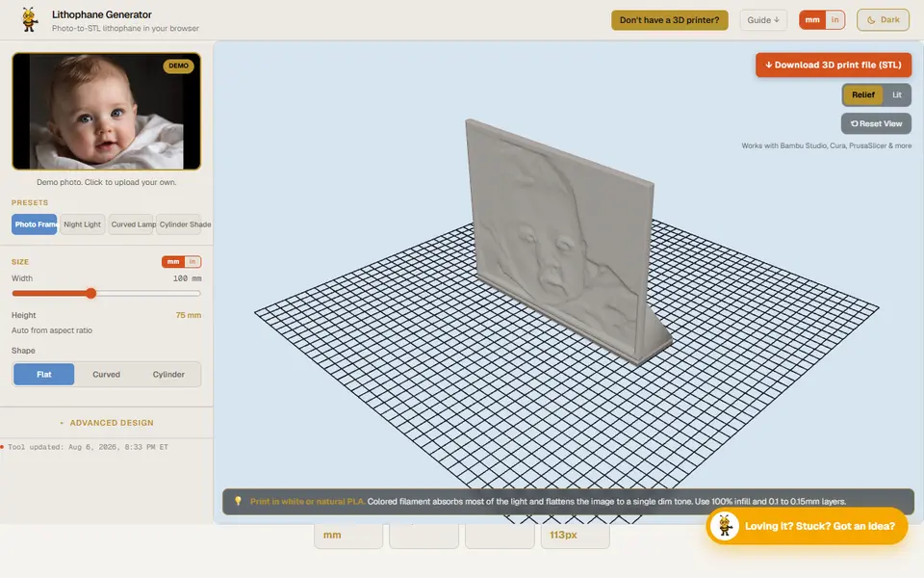Switch header units to in
The image size is (924, 578).
click(x=835, y=20)
